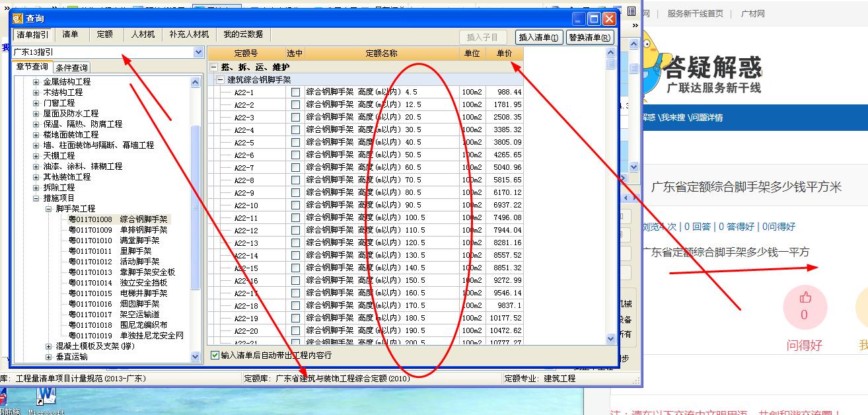Select the 屋面及防水工程 tree item
Image resolution: width=868 pixels, height=415 pixels.
tap(71, 114)
